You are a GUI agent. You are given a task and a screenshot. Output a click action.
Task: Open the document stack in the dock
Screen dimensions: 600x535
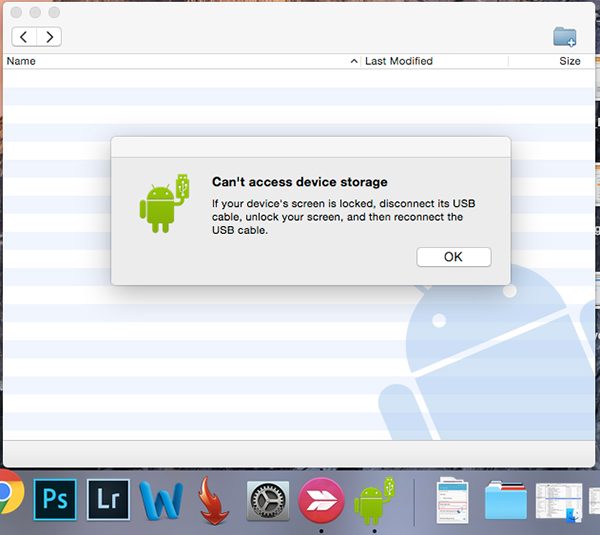(452, 500)
